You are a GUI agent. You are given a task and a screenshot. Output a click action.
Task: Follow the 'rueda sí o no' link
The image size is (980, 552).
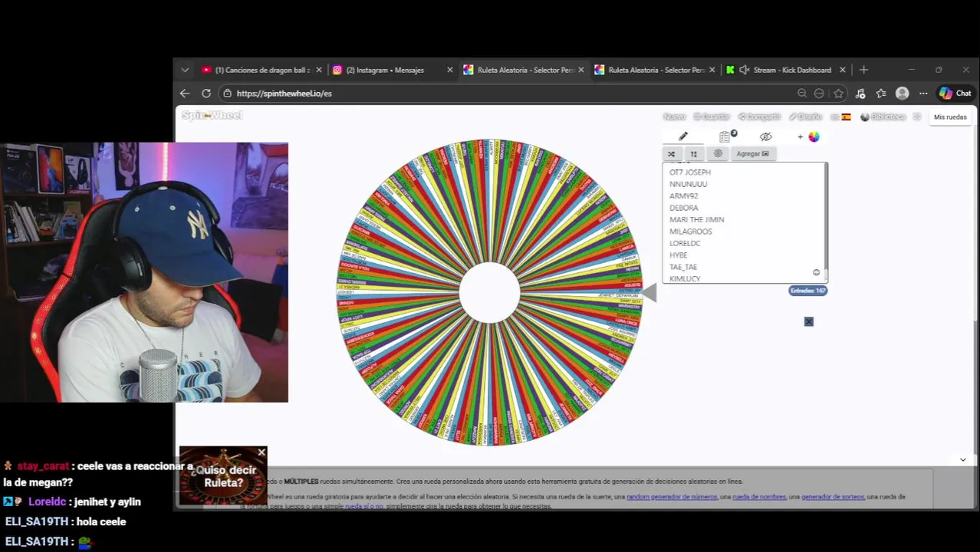point(364,507)
